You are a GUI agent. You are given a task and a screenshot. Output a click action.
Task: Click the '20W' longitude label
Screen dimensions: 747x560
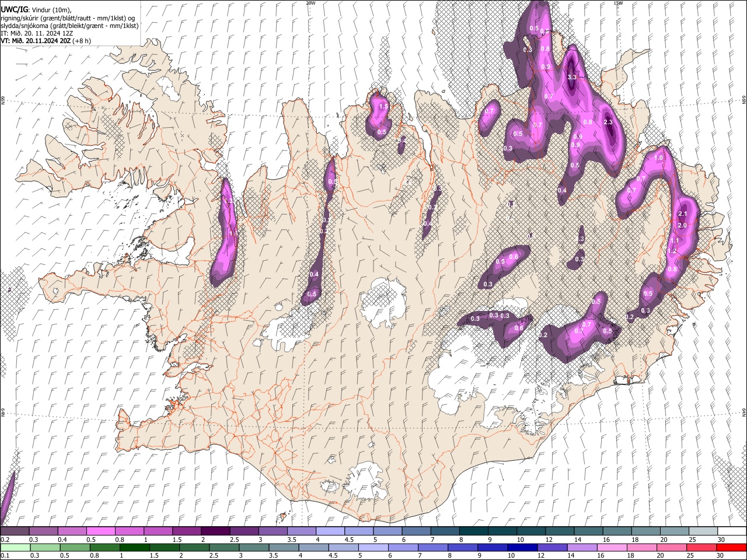click(x=310, y=3)
